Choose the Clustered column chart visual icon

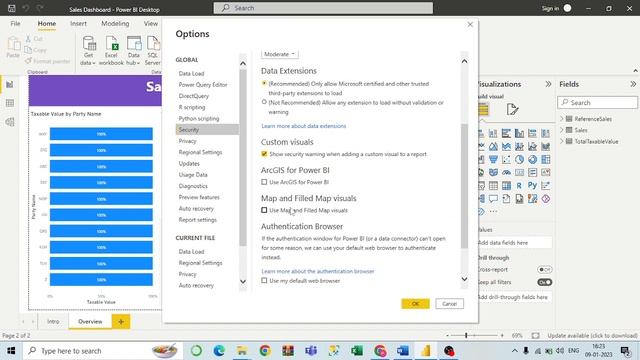(x=519, y=133)
